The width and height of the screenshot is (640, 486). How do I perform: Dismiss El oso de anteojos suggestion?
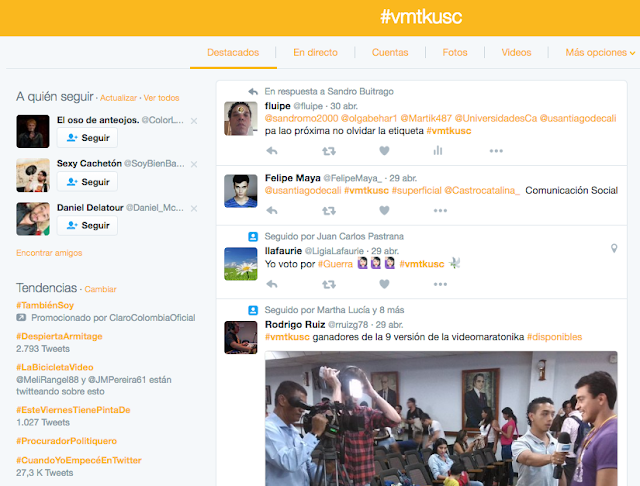(194, 121)
